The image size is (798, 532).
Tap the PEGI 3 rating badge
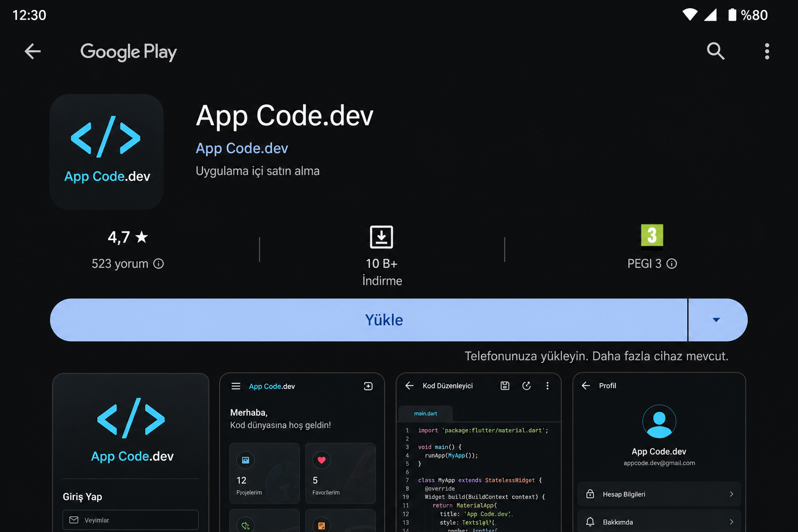tap(652, 236)
